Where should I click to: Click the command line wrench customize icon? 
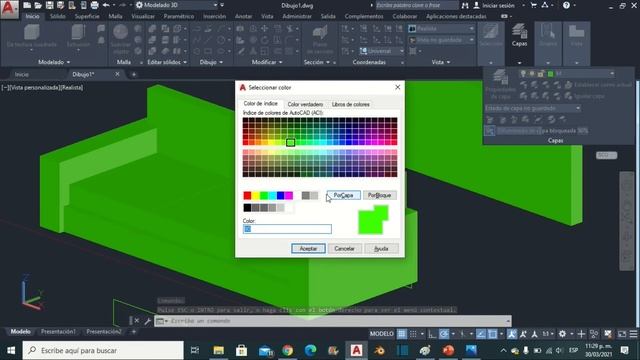tap(147, 321)
